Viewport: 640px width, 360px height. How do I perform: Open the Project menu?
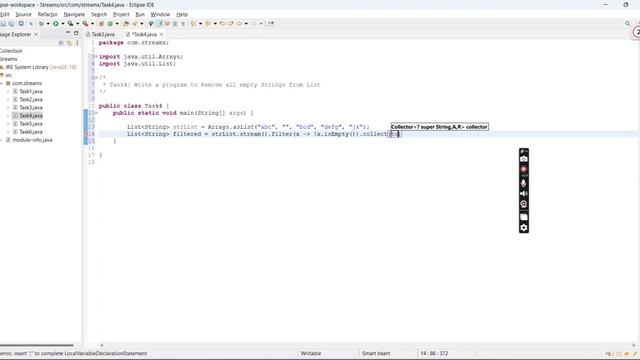(x=121, y=14)
